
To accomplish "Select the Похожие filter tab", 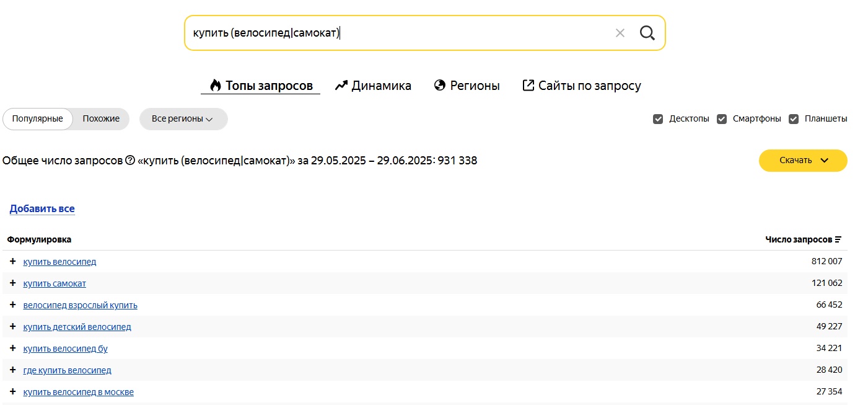I will (x=100, y=118).
